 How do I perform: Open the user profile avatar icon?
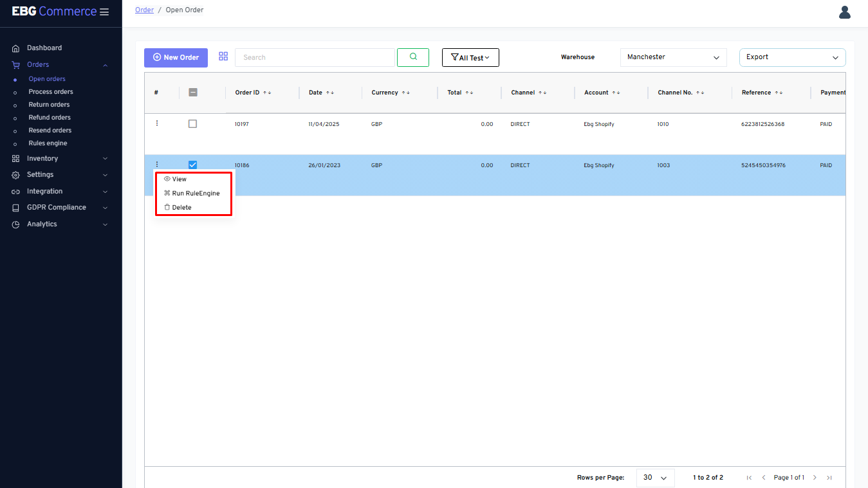pyautogui.click(x=844, y=12)
